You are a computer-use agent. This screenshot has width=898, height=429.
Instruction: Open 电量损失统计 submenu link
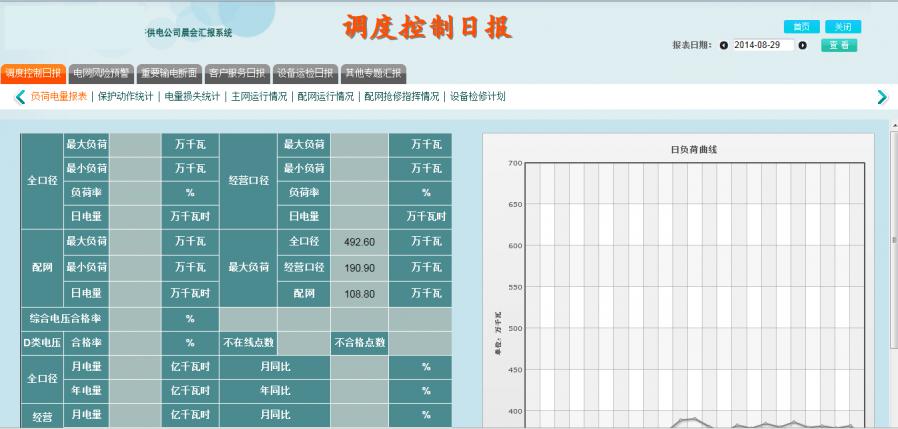coord(192,97)
